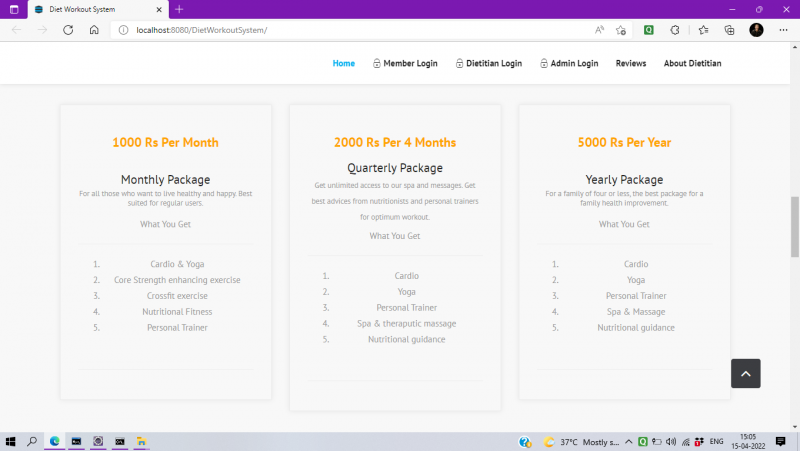
Task: Click the browser home icon
Action: [94, 30]
